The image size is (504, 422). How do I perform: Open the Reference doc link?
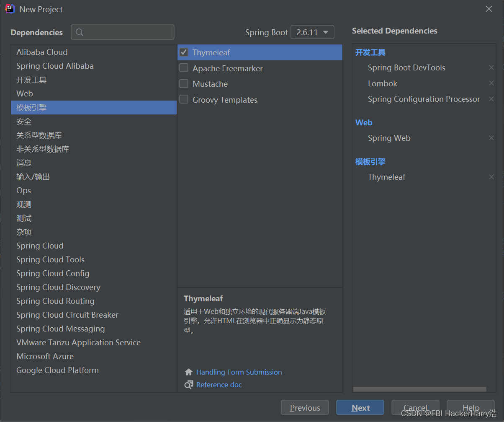pos(219,385)
